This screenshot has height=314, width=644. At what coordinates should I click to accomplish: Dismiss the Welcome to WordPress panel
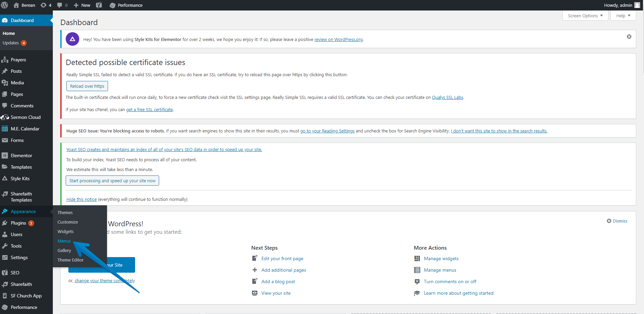617,221
